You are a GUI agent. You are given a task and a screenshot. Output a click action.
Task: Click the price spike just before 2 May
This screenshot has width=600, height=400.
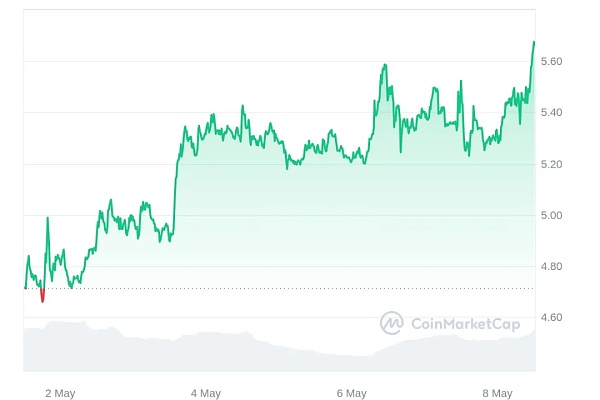pyautogui.click(x=47, y=219)
